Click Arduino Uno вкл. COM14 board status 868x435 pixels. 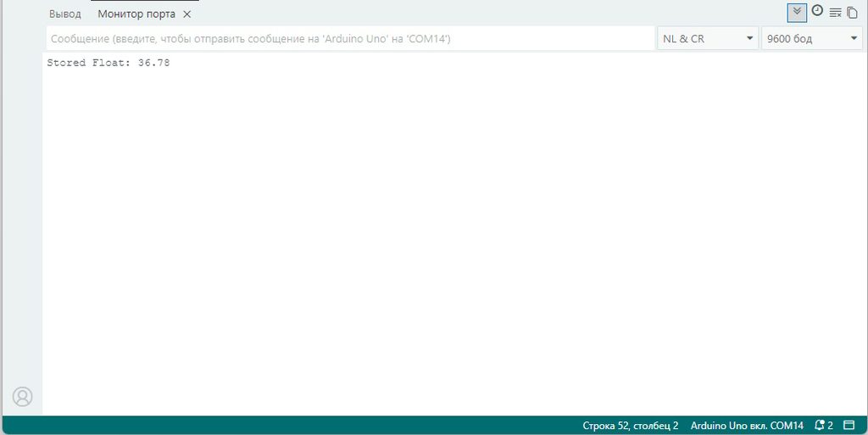point(747,426)
